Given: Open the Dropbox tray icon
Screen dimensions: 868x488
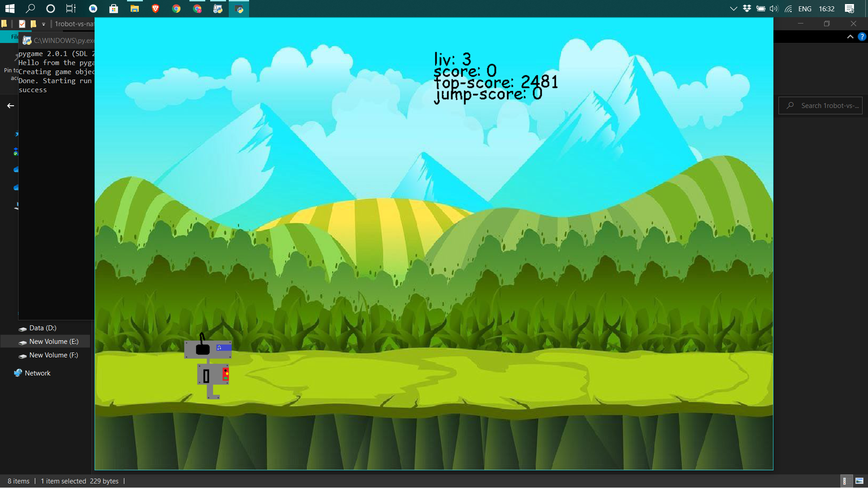Looking at the screenshot, I should (x=747, y=9).
